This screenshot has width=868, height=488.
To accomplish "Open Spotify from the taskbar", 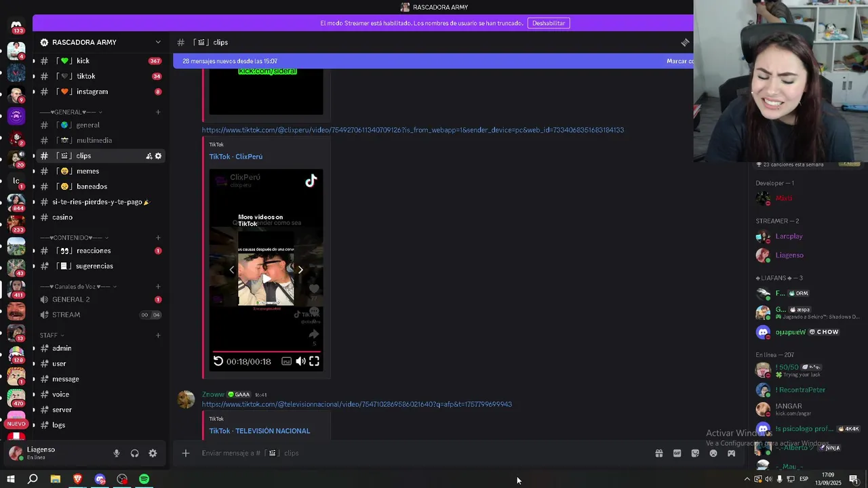I will pos(144,479).
